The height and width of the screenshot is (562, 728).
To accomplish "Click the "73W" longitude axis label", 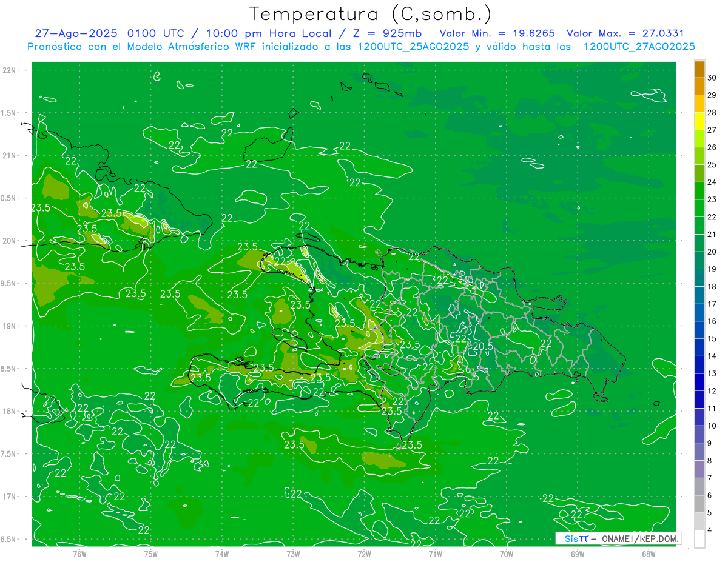I will point(293,554).
